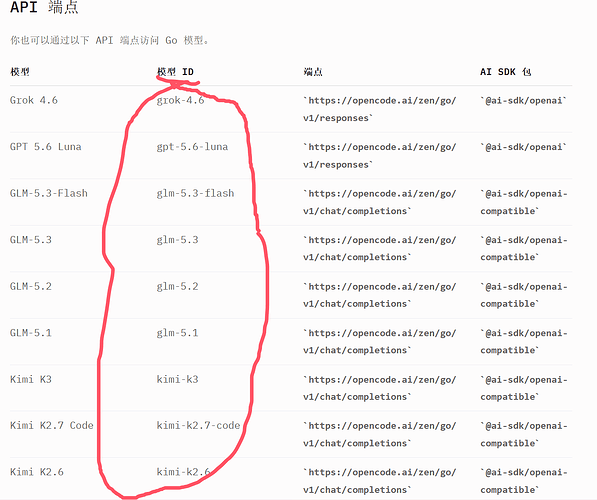Select the '模型 ID' column header
The image size is (597, 500).
[x=175, y=72]
